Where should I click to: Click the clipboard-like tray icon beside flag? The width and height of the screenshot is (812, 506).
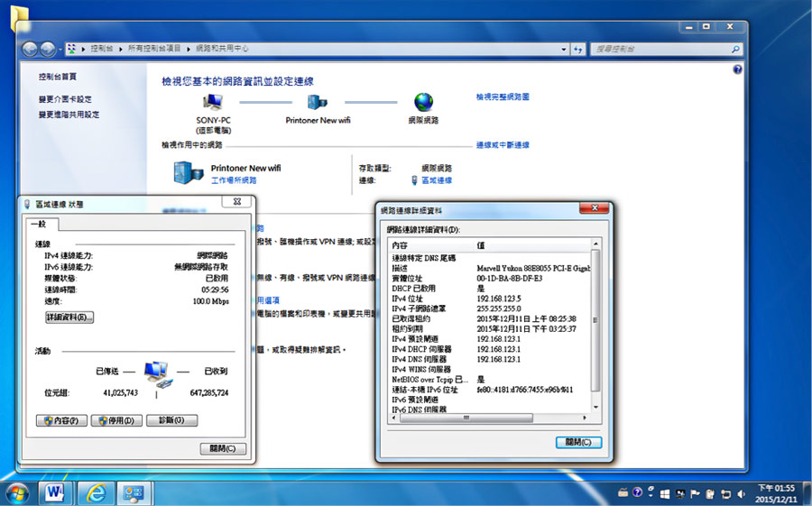(x=711, y=493)
